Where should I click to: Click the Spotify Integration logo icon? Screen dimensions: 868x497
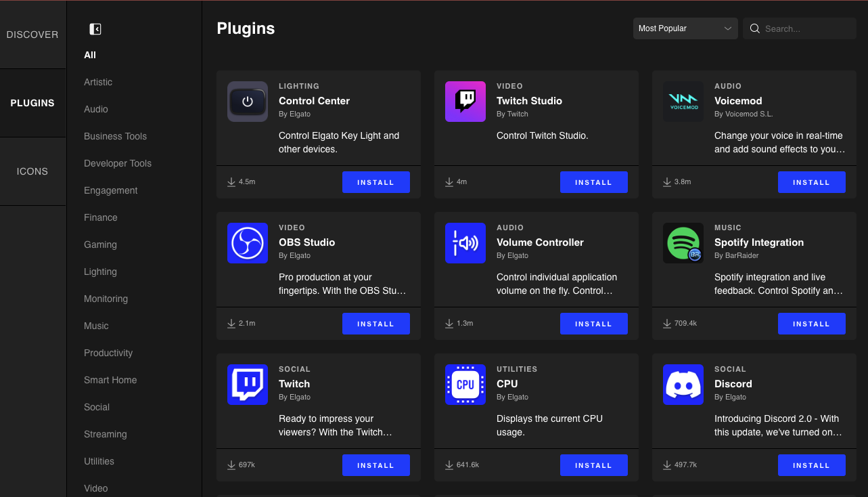click(683, 243)
